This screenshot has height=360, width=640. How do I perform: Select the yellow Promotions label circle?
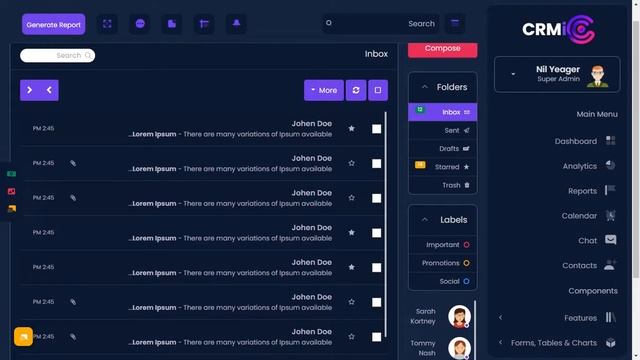click(466, 263)
